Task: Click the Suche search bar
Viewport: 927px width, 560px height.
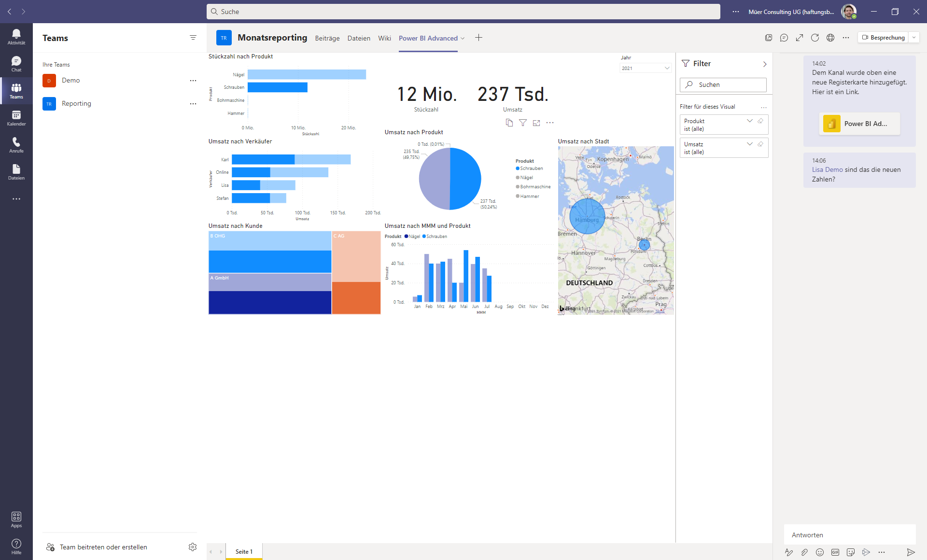Action: pos(463,12)
